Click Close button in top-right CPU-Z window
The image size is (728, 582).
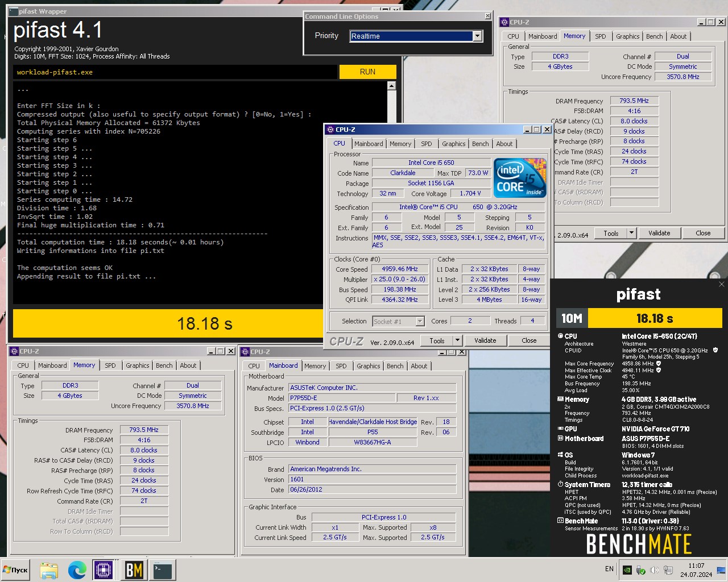(703, 233)
